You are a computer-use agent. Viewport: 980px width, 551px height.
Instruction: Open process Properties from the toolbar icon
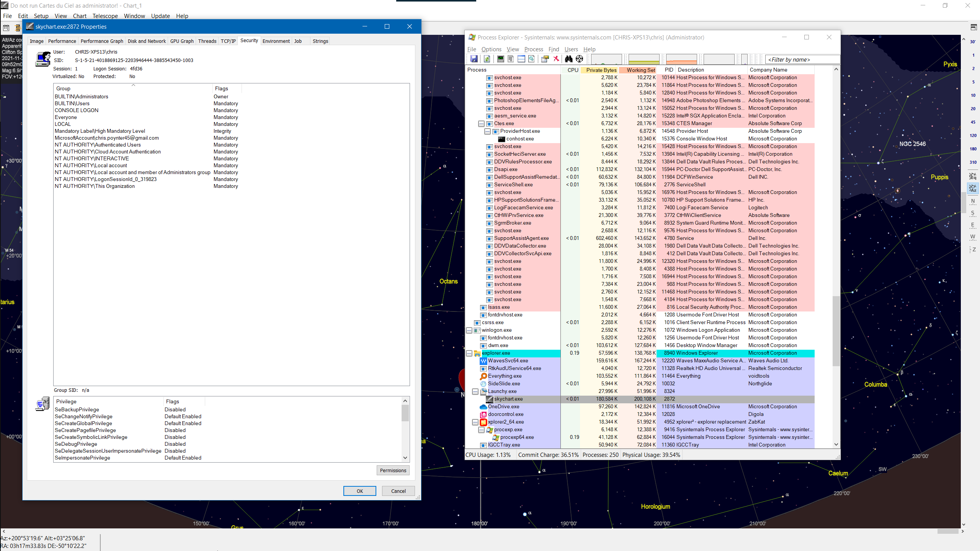545,59
